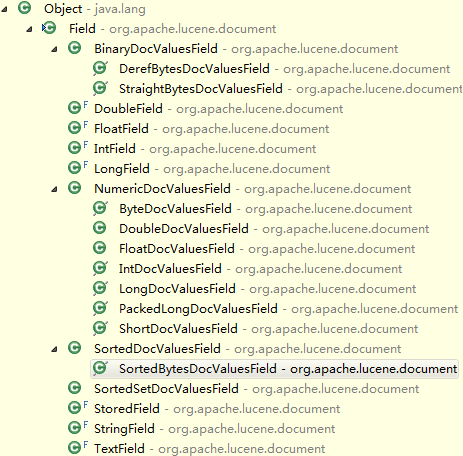Select the FloatField entry
Screen dimensions: 463x456
pyautogui.click(x=212, y=129)
